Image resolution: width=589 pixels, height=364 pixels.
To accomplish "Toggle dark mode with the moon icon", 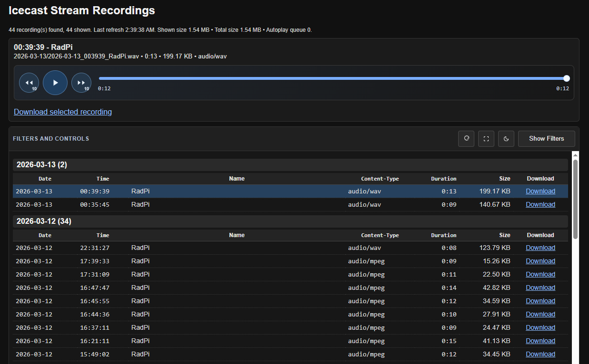I will [506, 139].
